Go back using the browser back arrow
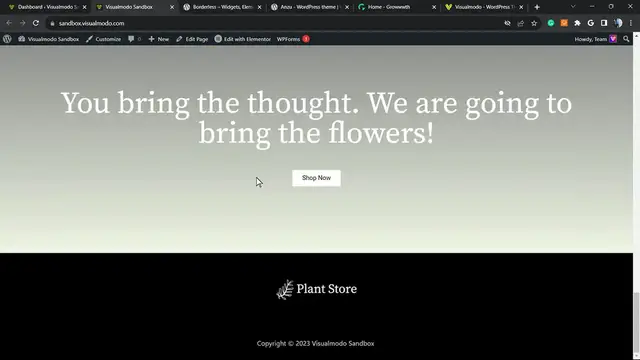Viewport: 640px width, 360px height. pos(9,23)
